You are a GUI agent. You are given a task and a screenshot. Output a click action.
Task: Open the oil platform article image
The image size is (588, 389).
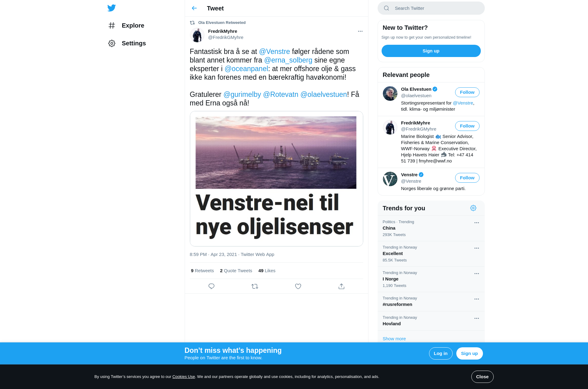coord(276,179)
